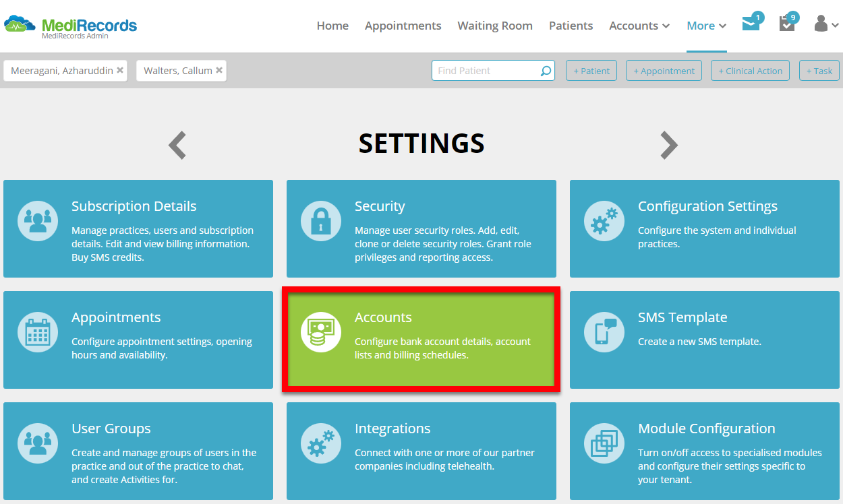Click 'Create and manage groups of users' description
This screenshot has width=843, height=504.
(x=164, y=466)
